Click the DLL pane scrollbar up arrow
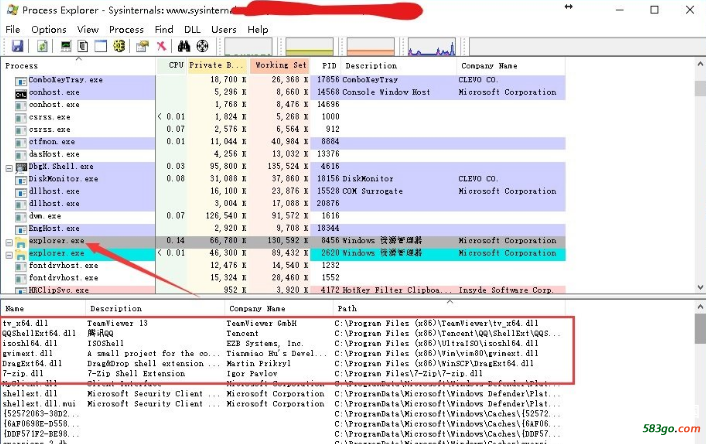Screen dimensions: 706x444 click(700, 307)
